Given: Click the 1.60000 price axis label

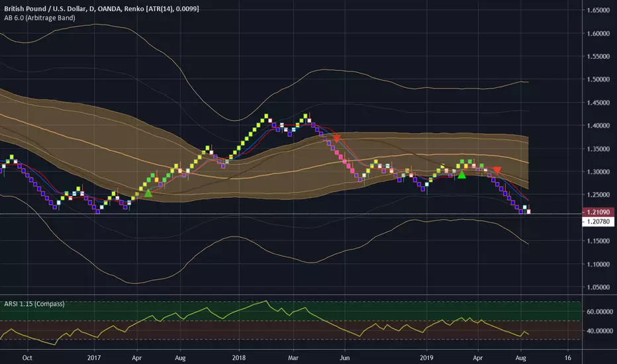Looking at the screenshot, I should pos(598,34).
